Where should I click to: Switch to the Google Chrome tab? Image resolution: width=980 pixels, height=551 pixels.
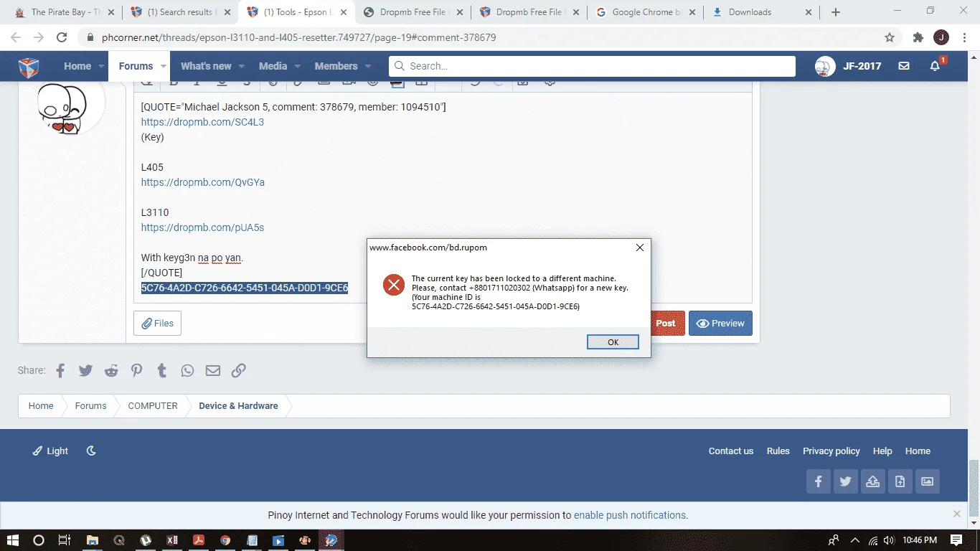[645, 12]
